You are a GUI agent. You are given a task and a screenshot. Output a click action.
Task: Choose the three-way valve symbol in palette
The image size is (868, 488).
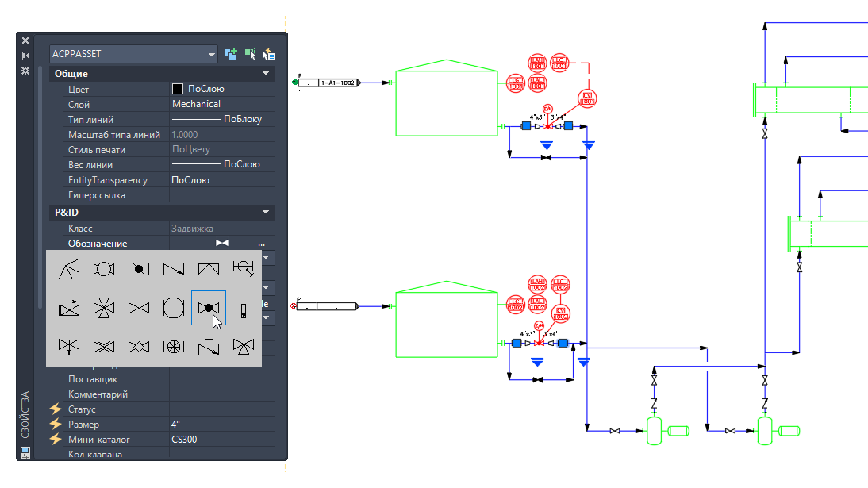[243, 347]
